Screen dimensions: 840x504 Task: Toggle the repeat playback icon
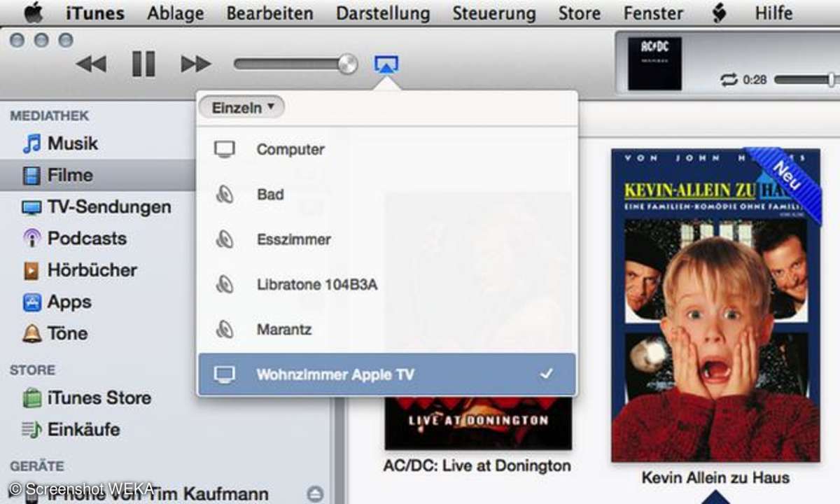point(729,80)
